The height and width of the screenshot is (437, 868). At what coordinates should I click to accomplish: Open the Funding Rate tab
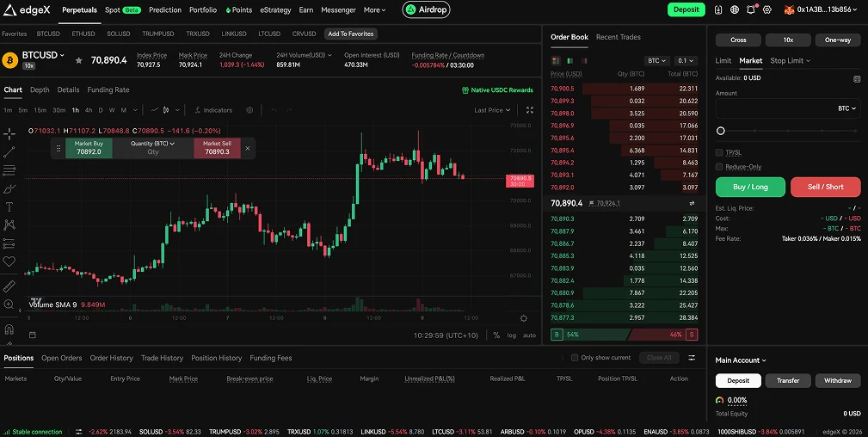click(x=108, y=89)
